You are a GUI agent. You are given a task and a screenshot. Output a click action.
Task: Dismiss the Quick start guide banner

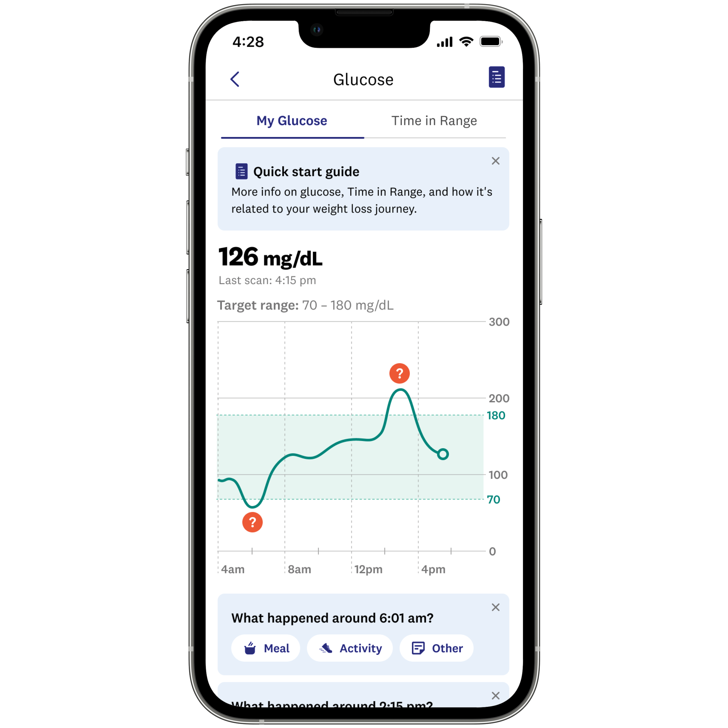496,161
